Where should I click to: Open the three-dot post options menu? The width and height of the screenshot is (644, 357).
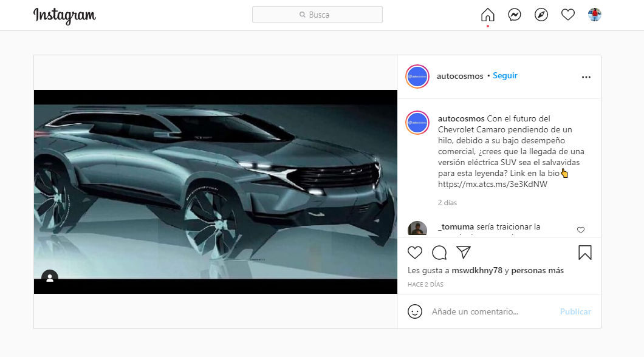(x=586, y=77)
